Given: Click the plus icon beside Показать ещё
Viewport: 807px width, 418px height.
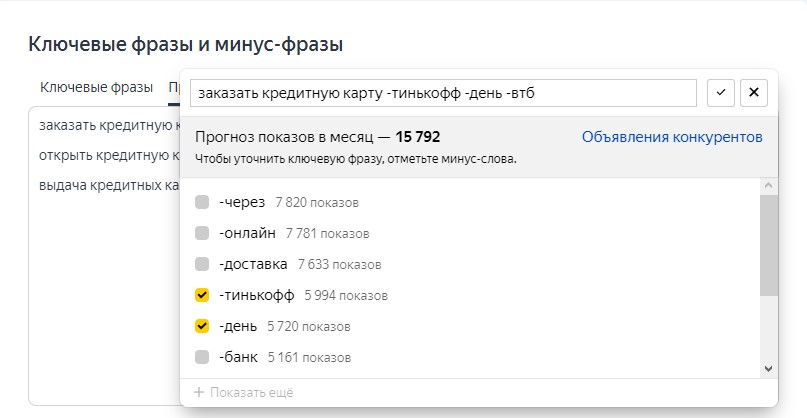Looking at the screenshot, I should (199, 393).
